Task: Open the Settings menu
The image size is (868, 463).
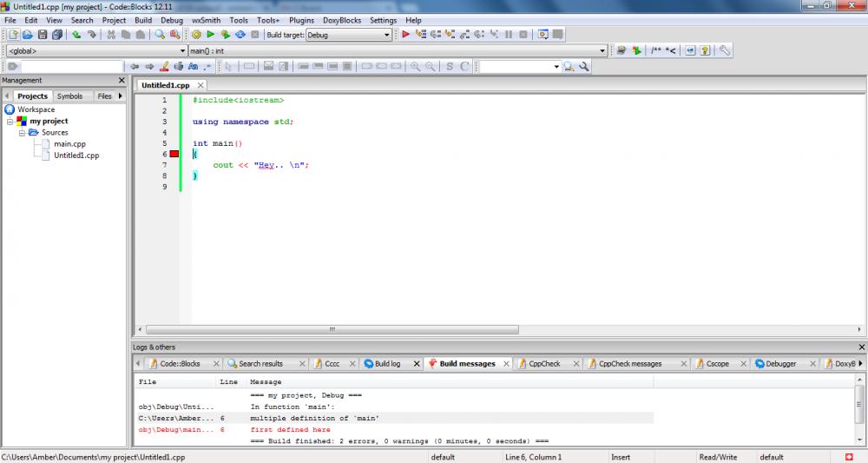Action: click(383, 20)
